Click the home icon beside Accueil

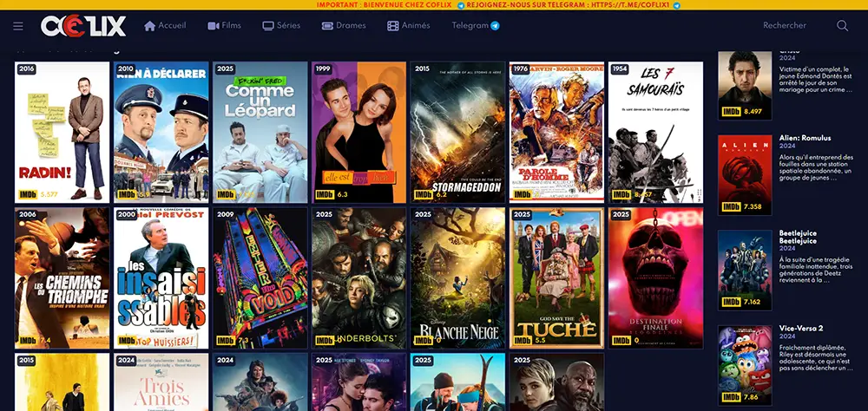click(149, 26)
